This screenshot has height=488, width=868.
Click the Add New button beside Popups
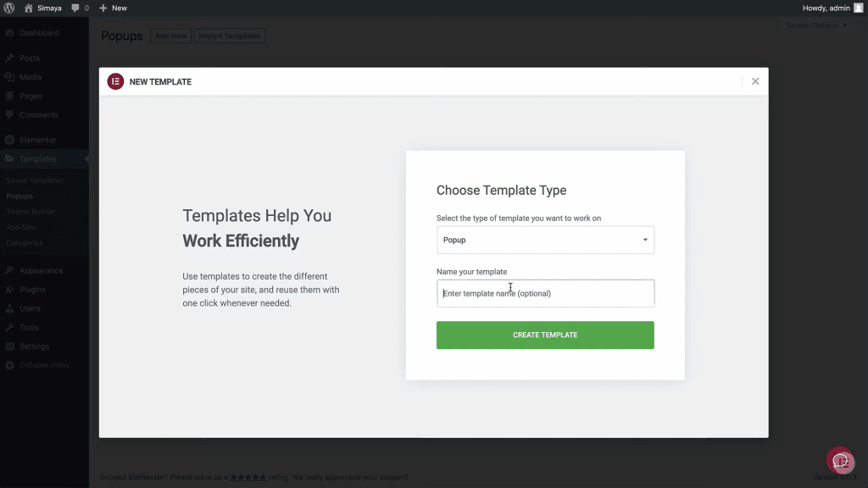(x=170, y=36)
